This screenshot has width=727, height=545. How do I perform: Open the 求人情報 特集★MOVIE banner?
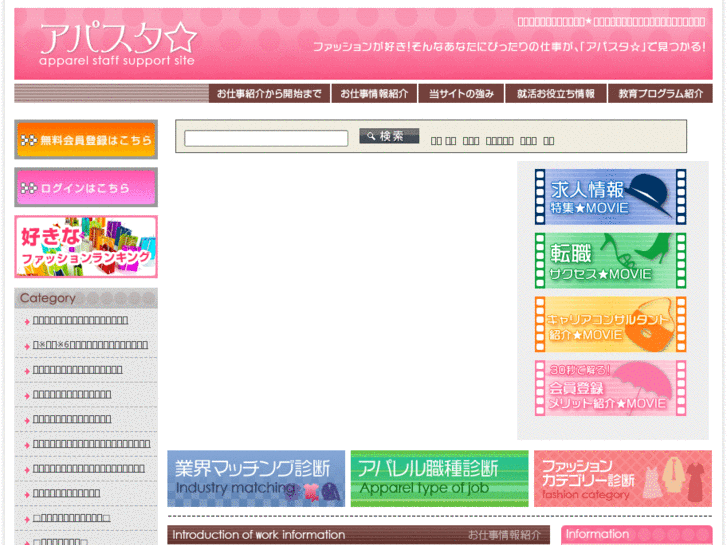click(x=610, y=197)
